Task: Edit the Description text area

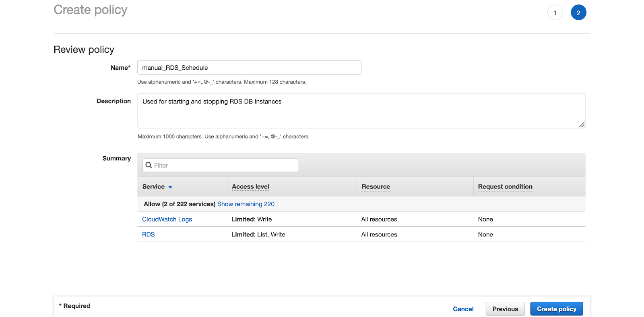Action: pyautogui.click(x=361, y=110)
